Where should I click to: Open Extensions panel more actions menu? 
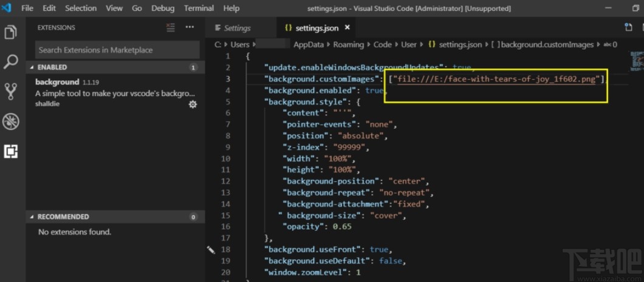pyautogui.click(x=190, y=27)
